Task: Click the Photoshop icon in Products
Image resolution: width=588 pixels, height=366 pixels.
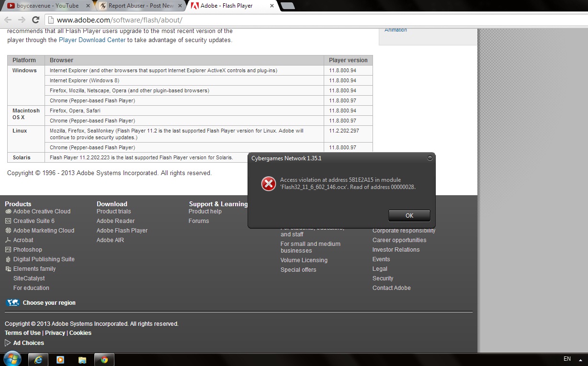Action: pyautogui.click(x=8, y=250)
